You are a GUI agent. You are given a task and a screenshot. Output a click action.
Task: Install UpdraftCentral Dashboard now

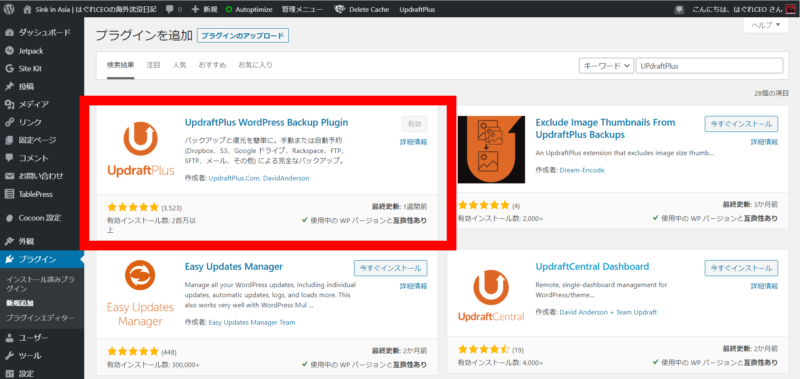tap(741, 268)
